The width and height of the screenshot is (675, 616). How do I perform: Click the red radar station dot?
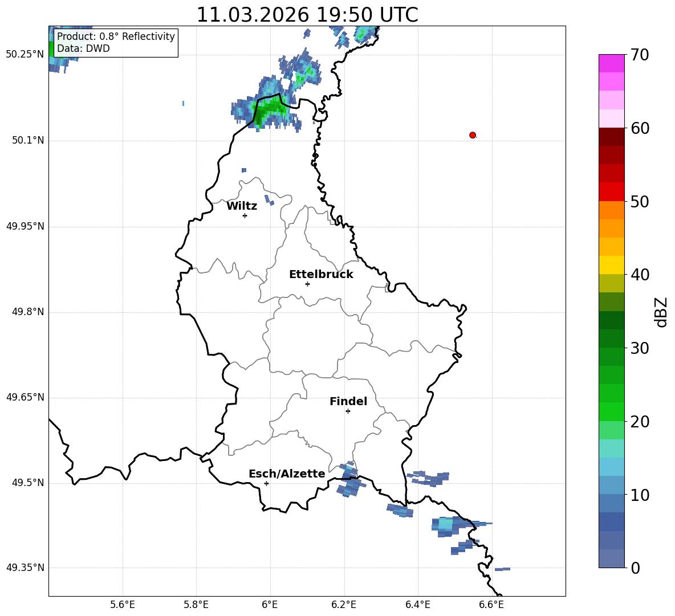(x=473, y=135)
